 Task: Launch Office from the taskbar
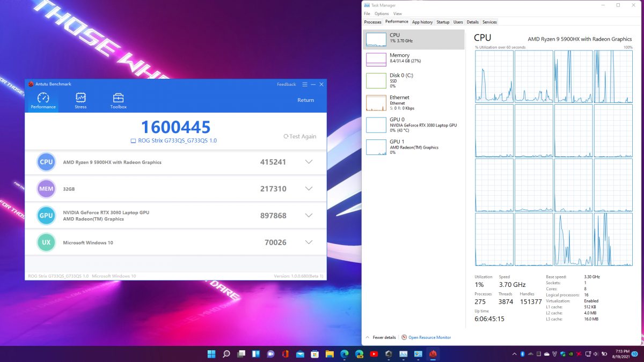[x=285, y=354]
